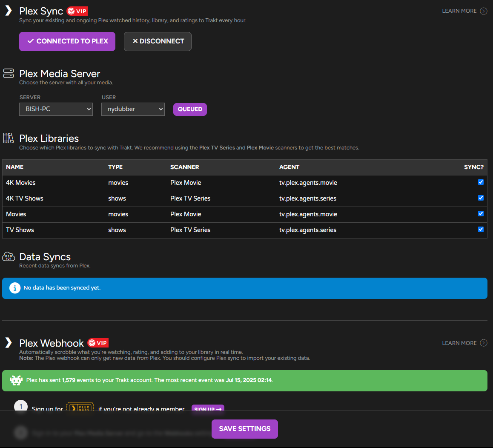
Task: Disconnect from Plex
Action: coord(158,41)
